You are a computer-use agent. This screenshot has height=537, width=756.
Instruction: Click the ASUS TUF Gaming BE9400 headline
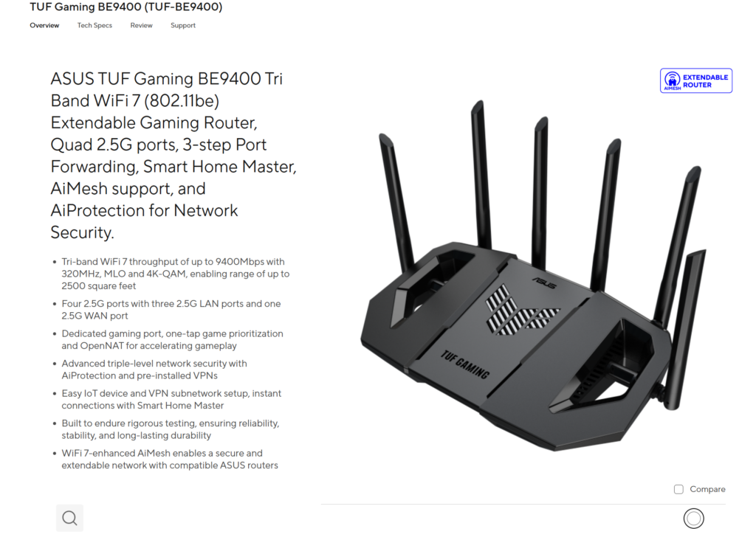click(173, 155)
